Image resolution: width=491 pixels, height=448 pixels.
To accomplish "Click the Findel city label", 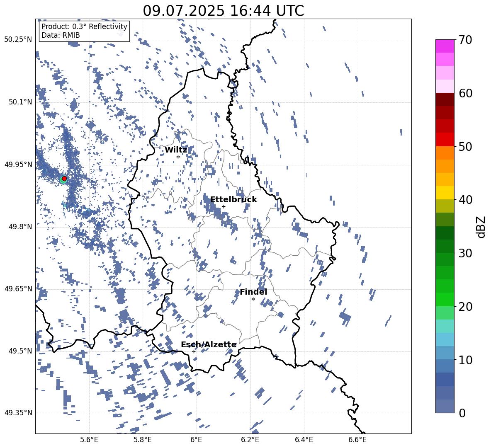I will click(x=253, y=292).
